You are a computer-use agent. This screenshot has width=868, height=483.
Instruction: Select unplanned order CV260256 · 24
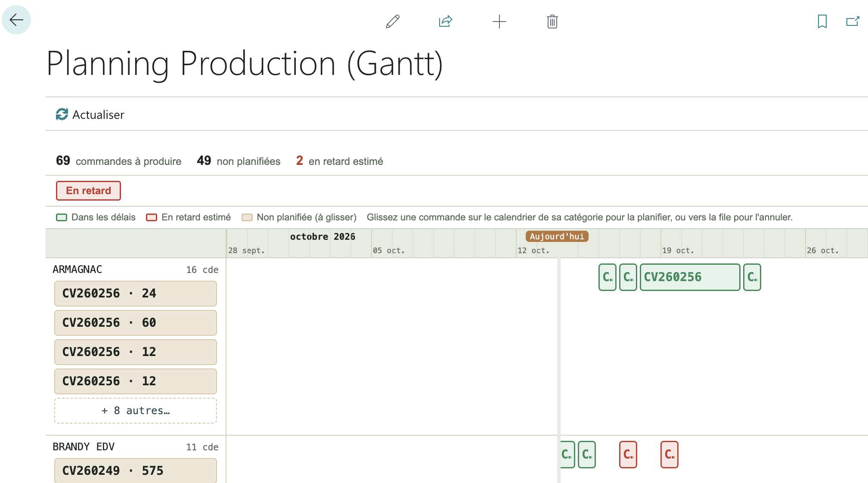136,294
